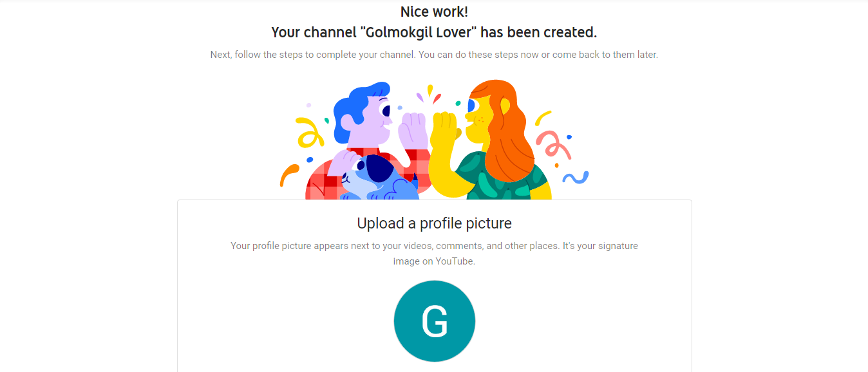This screenshot has height=372, width=868.
Task: Click the yellow looped confetti squiggle
Action: tap(309, 132)
